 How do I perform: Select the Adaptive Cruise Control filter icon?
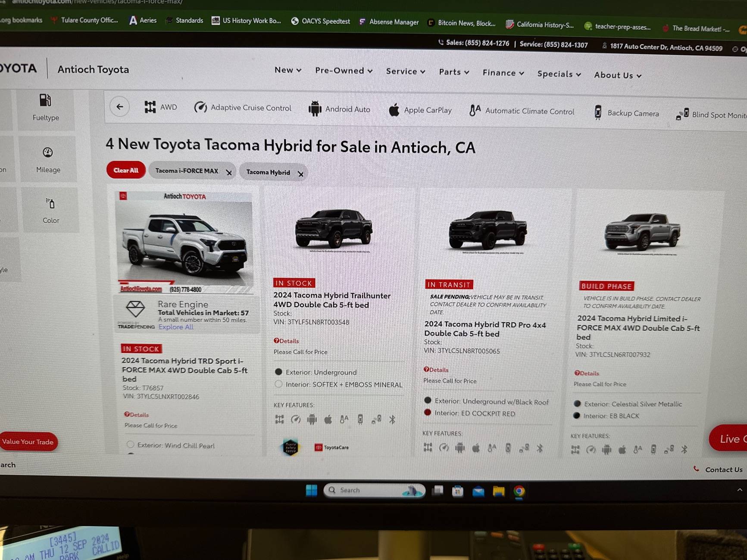[200, 107]
